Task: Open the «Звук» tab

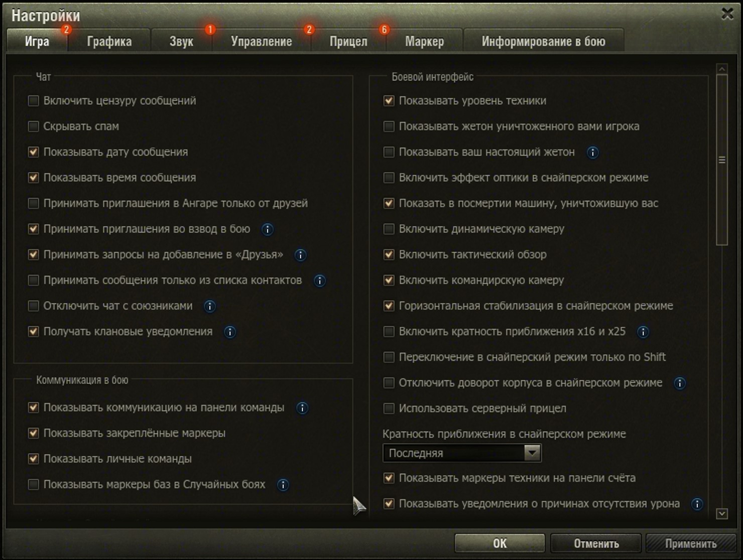Action: click(181, 41)
